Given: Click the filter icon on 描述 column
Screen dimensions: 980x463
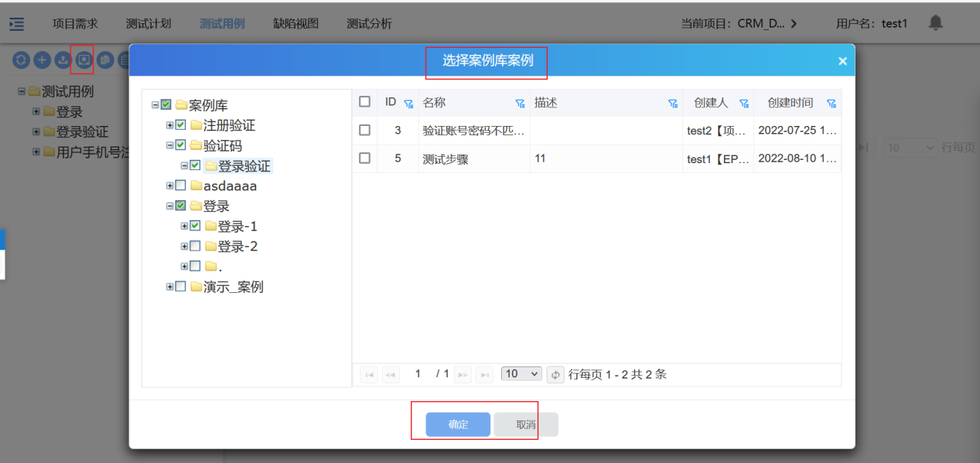Looking at the screenshot, I should click(x=672, y=104).
